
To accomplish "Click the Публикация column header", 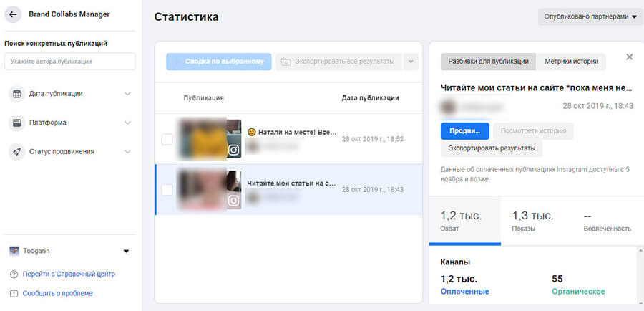I will pos(204,98).
